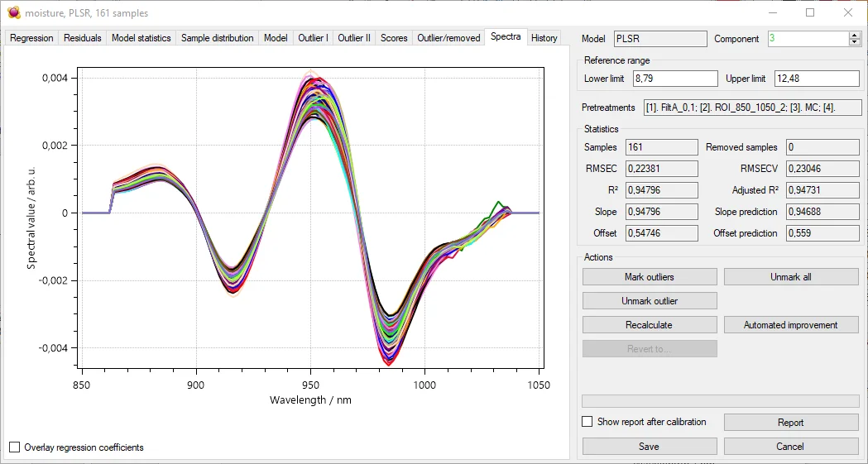Enable Overlay regression coefficients checkbox
The height and width of the screenshot is (464, 868).
pyautogui.click(x=14, y=447)
